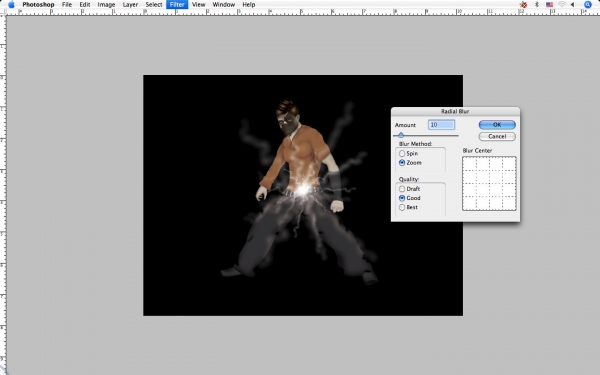Open the Help menu
The height and width of the screenshot is (375, 600).
point(248,5)
